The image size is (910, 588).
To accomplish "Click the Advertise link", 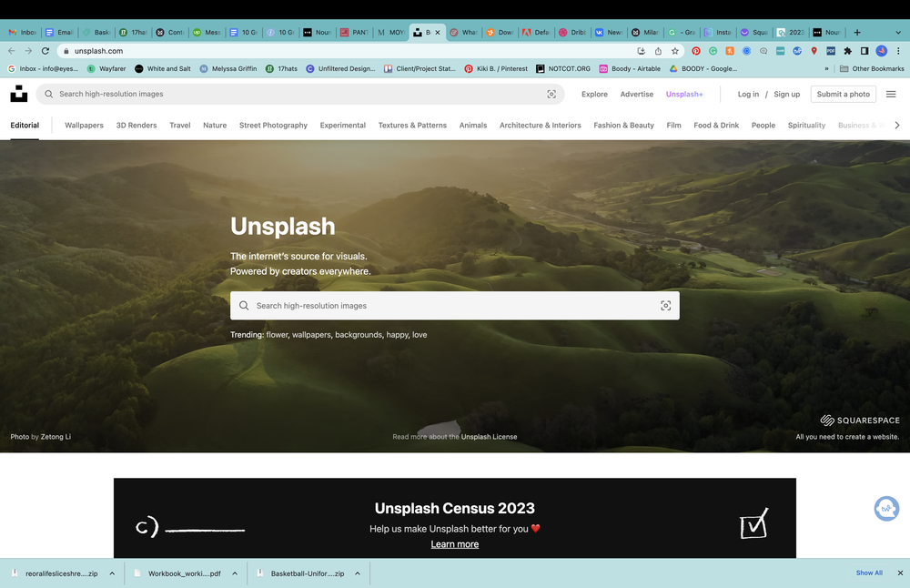I will [x=637, y=94].
